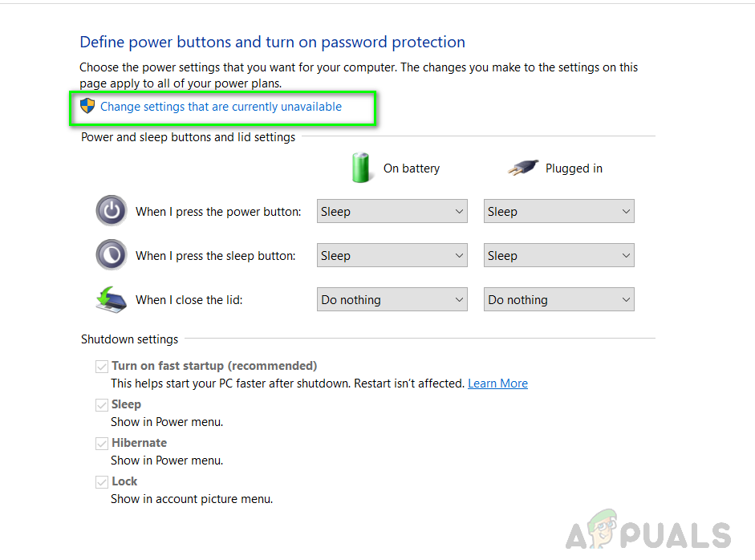The width and height of the screenshot is (755, 560).
Task: Open power button Plugged in dropdown
Action: [x=559, y=212]
